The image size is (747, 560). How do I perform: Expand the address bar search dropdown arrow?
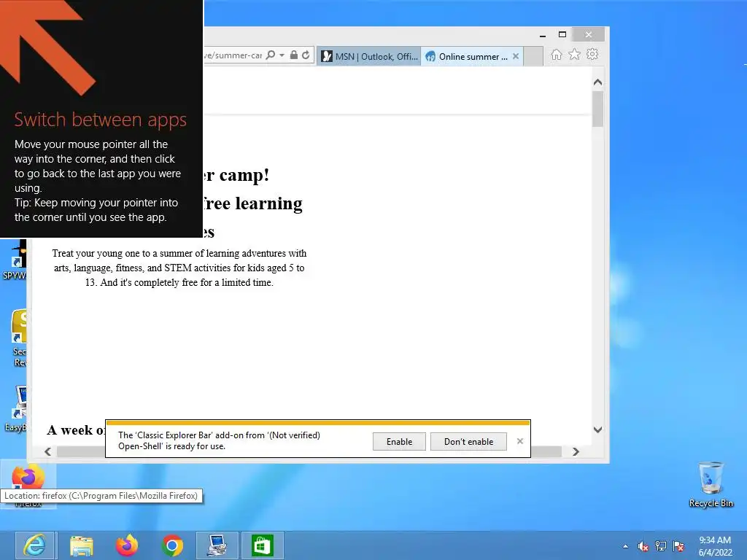(282, 55)
